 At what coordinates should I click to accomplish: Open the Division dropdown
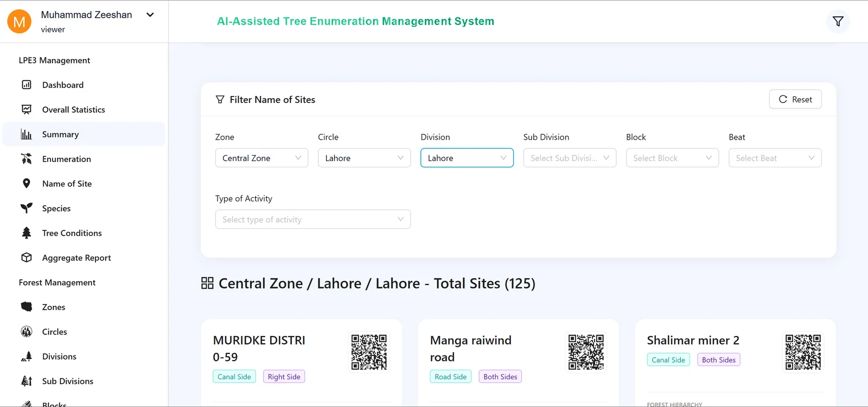pos(467,158)
